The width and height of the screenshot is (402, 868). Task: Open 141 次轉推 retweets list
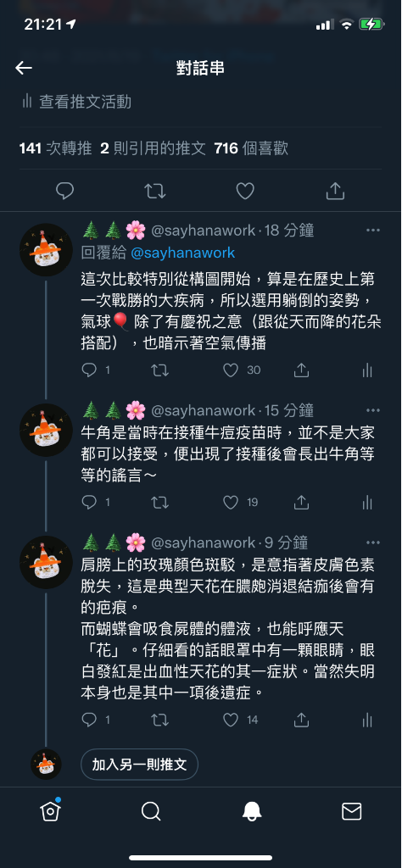point(55,148)
